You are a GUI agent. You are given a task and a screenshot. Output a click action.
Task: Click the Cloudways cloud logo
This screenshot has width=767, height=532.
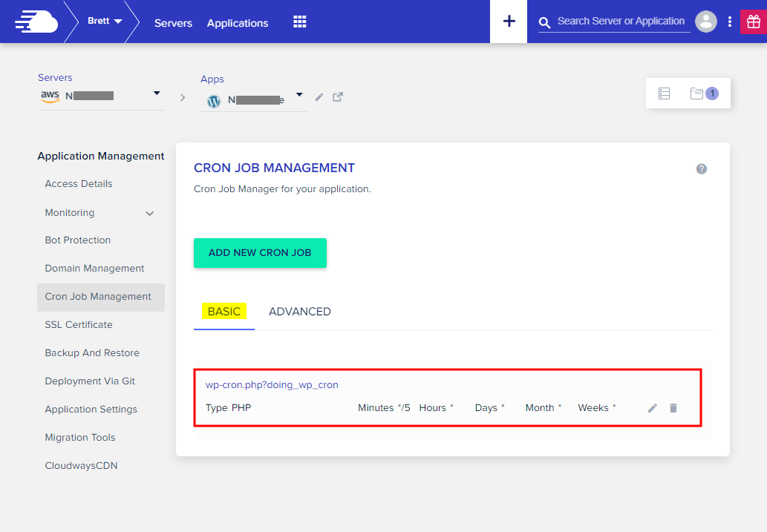tap(36, 22)
